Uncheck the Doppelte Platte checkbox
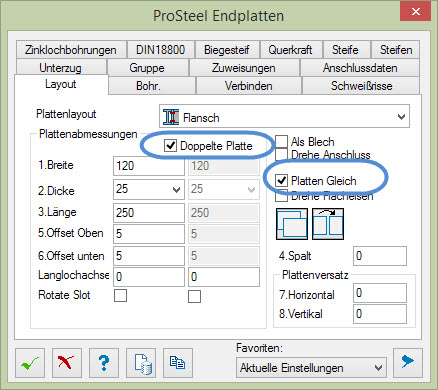The width and height of the screenshot is (438, 390). point(170,146)
